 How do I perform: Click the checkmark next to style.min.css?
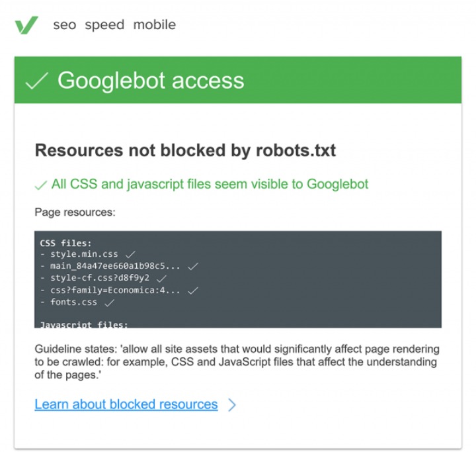(130, 254)
